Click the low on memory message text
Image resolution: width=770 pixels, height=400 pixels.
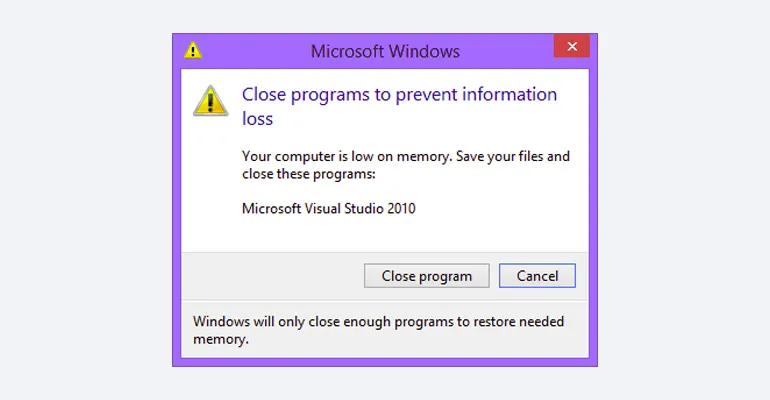(406, 156)
